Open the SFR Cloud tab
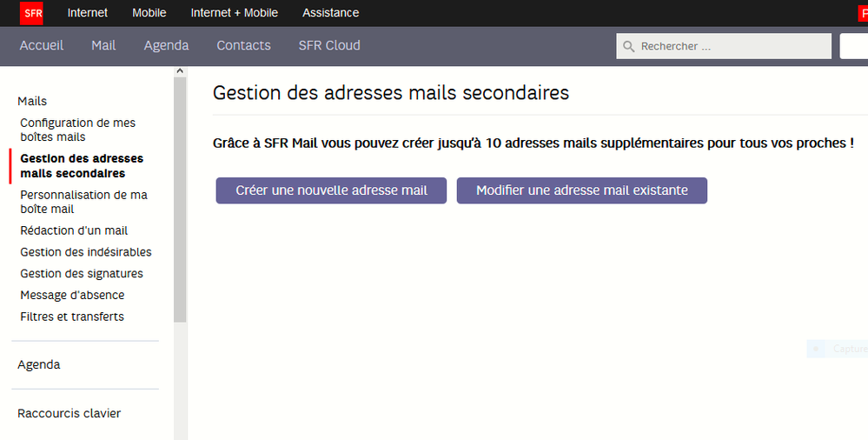This screenshot has height=440, width=868. (x=329, y=45)
